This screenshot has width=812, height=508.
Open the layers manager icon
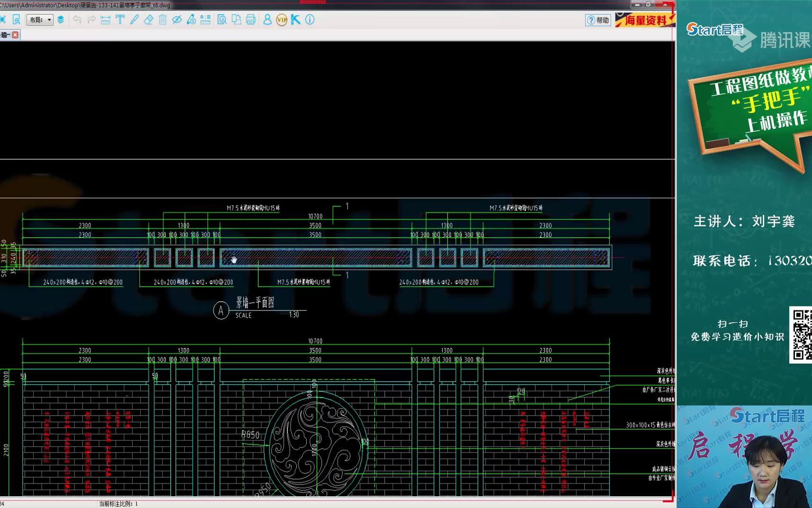(x=61, y=20)
